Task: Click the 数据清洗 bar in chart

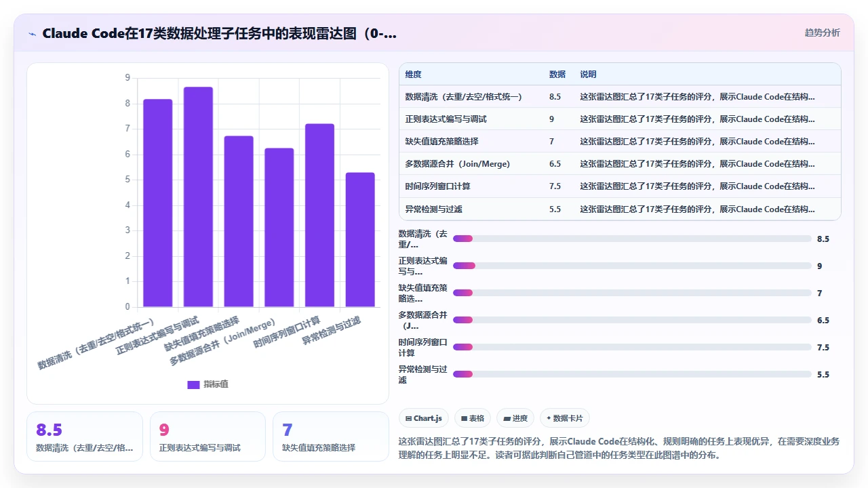Action: point(157,203)
